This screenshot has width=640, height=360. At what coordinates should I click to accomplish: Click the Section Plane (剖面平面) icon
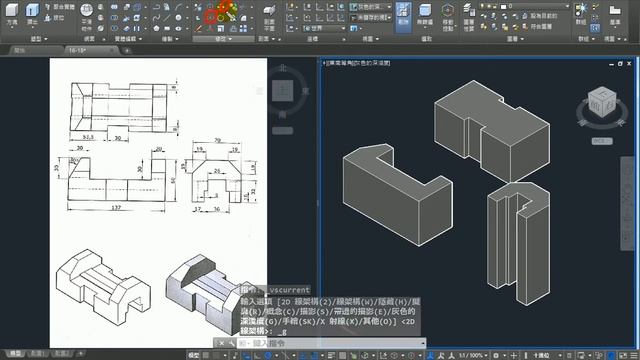point(269,17)
